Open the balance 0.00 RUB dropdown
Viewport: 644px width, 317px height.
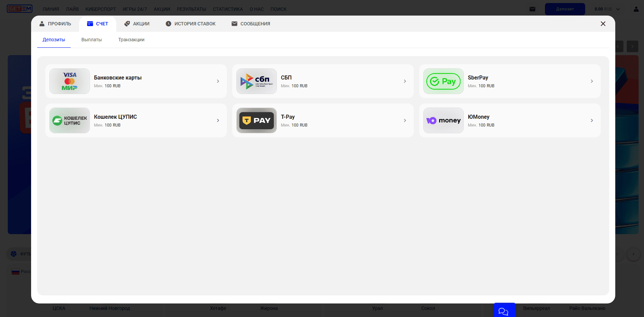(607, 9)
